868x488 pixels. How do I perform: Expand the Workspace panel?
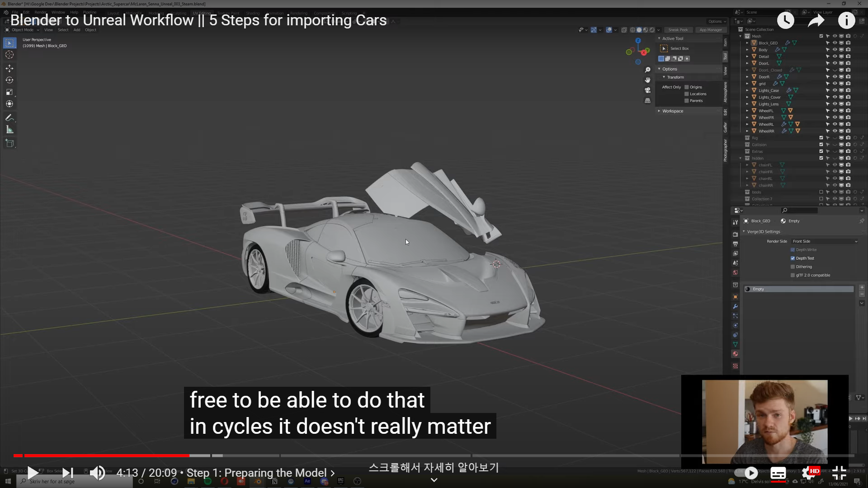tap(672, 111)
